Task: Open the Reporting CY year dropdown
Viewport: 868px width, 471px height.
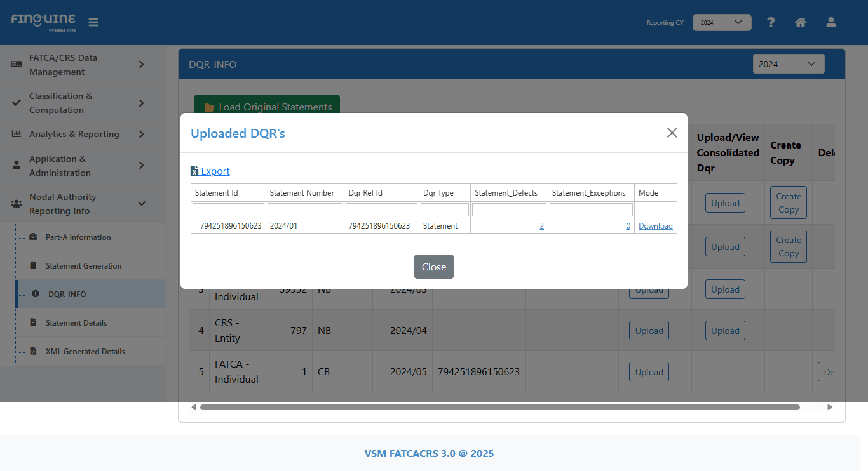Action: (721, 22)
